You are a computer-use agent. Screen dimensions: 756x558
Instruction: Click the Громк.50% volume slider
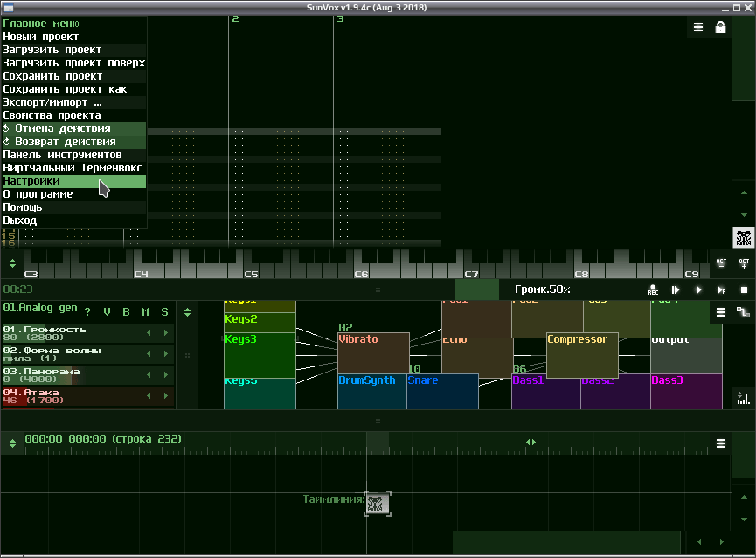point(543,289)
